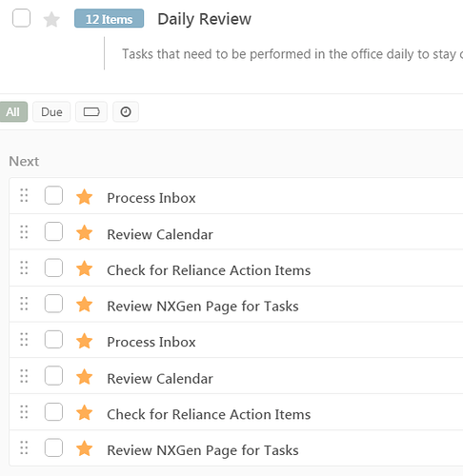This screenshot has height=476, width=463.
Task: Mark second Review NXGen Page for Tasks done
Action: [x=53, y=447]
